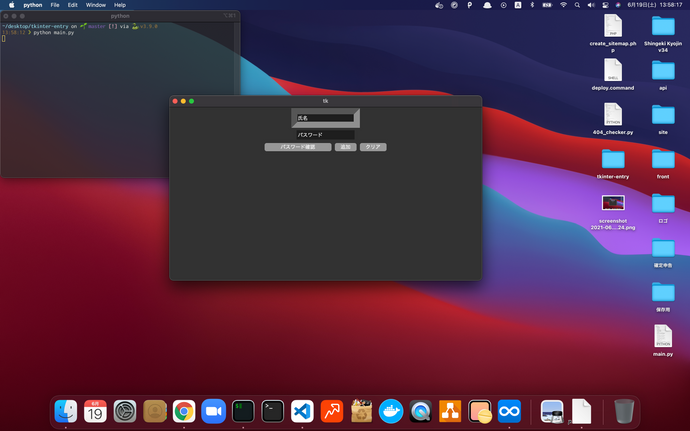This screenshot has width=690, height=431.
Task: Open the pill-icon app in the Dock
Action: [x=480, y=411]
